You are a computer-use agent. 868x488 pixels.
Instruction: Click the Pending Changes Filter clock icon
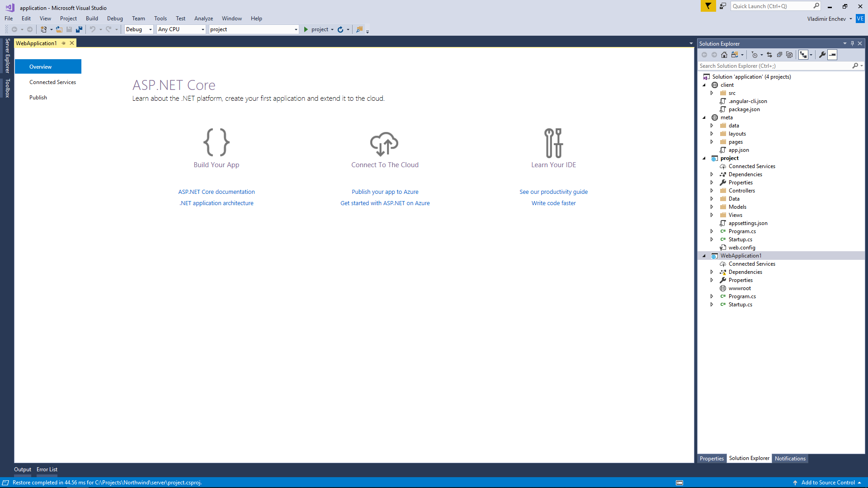tap(754, 55)
